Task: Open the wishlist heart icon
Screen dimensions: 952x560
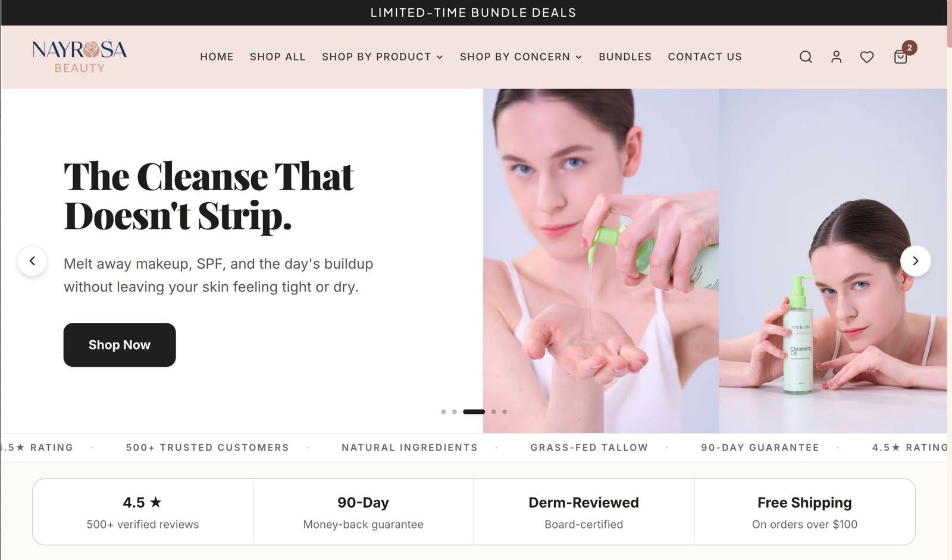Action: pyautogui.click(x=867, y=56)
